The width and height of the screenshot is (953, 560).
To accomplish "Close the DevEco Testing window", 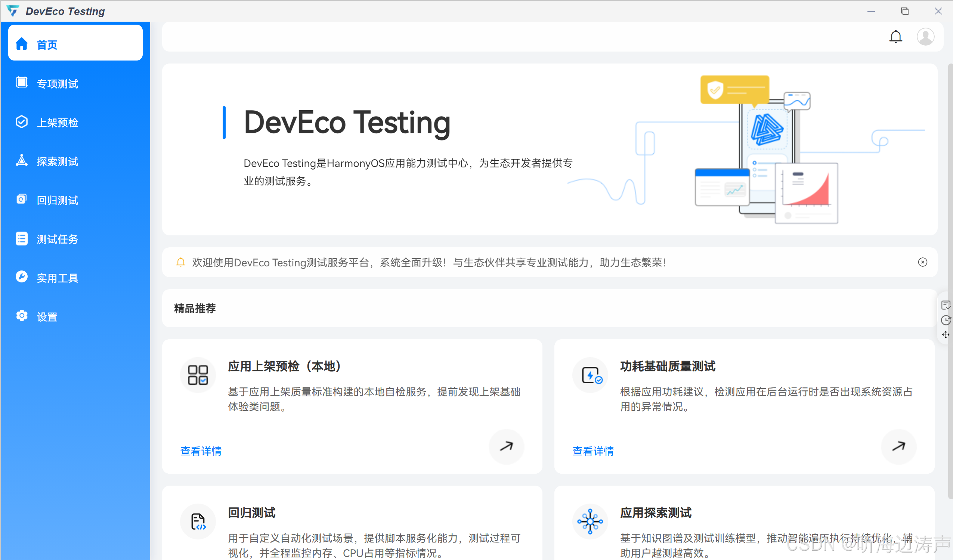I will (x=938, y=11).
